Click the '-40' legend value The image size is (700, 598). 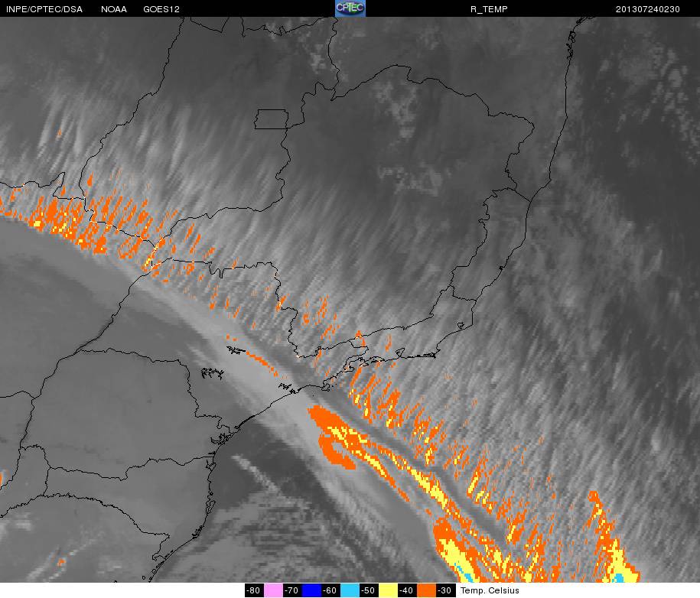pos(407,590)
